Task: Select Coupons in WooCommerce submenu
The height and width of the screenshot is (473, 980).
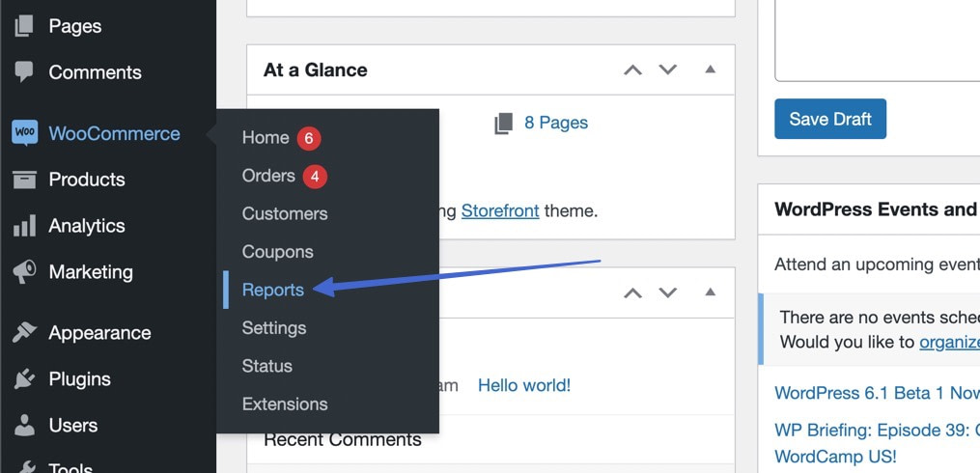Action: click(x=277, y=252)
